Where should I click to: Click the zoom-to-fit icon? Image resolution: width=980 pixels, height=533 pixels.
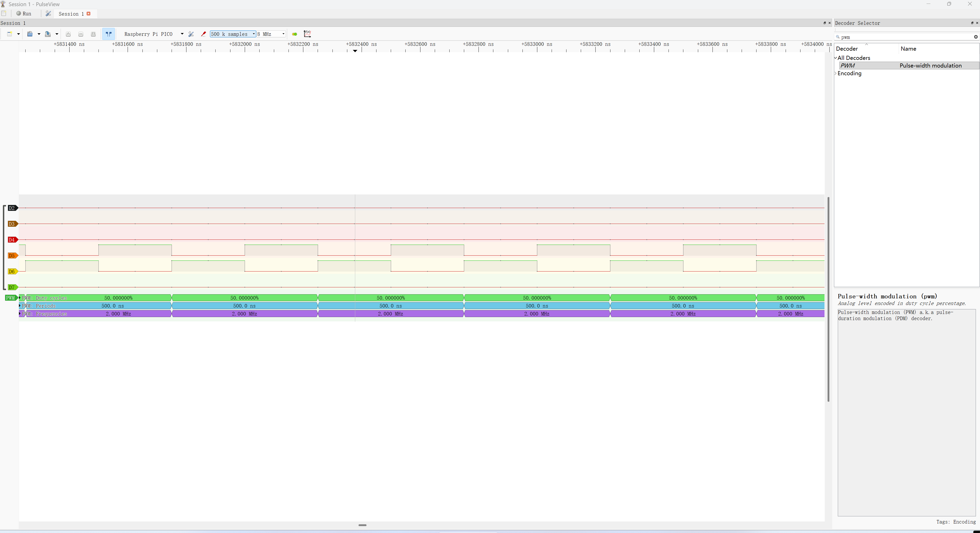click(93, 34)
